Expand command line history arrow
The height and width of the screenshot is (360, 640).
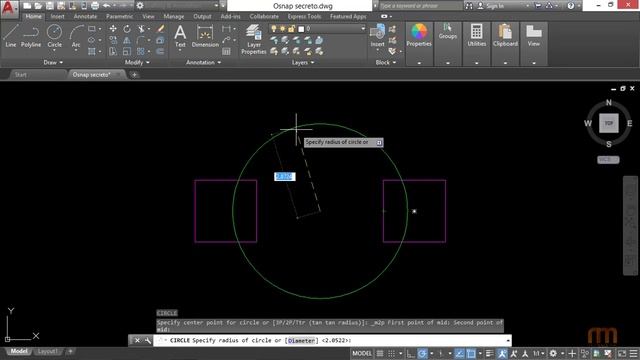pyautogui.click(x=508, y=340)
